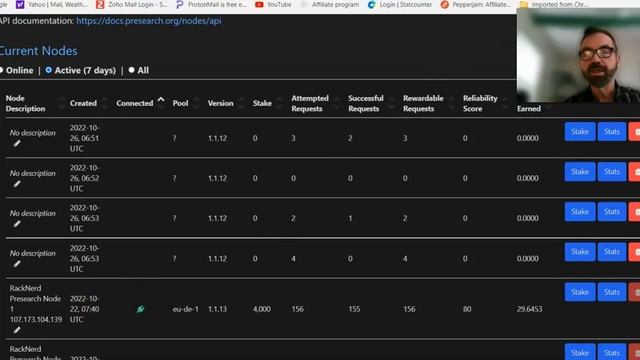This screenshot has width=640, height=360.
Task: Click Stake for node created 06:51 UTC
Action: [x=580, y=131]
